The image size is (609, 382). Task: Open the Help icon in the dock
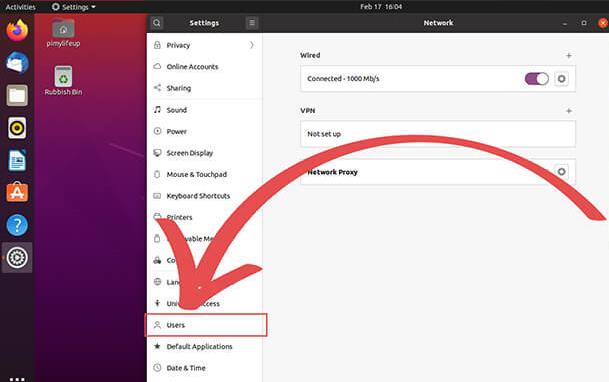coord(17,225)
